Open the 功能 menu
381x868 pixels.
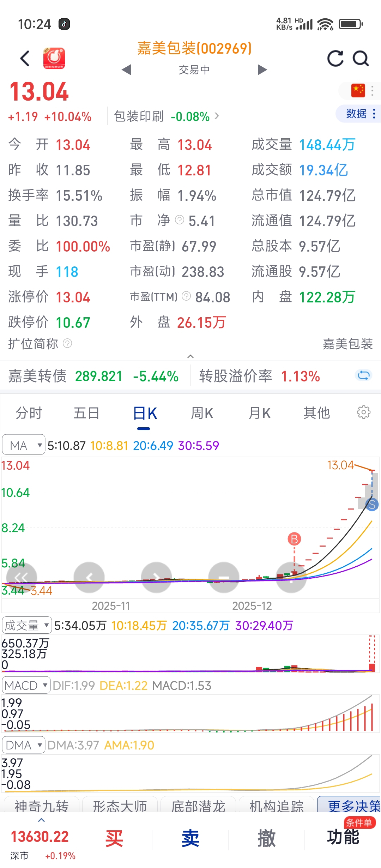343,837
